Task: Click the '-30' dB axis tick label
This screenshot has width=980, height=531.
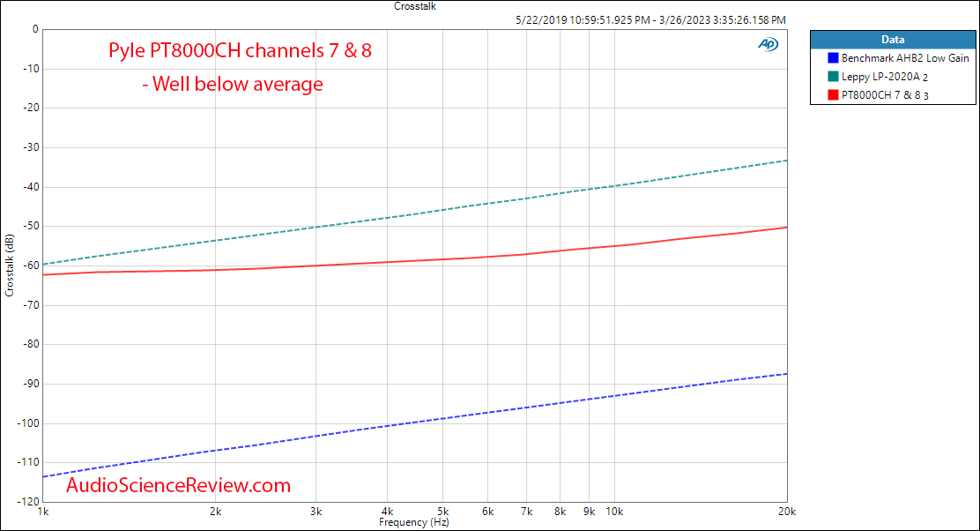Action: click(31, 147)
